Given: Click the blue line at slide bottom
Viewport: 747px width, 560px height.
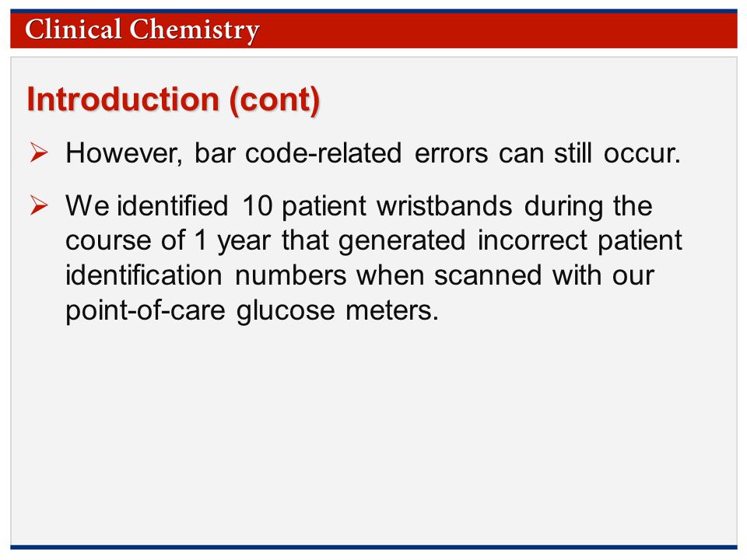Looking at the screenshot, I should [373, 547].
